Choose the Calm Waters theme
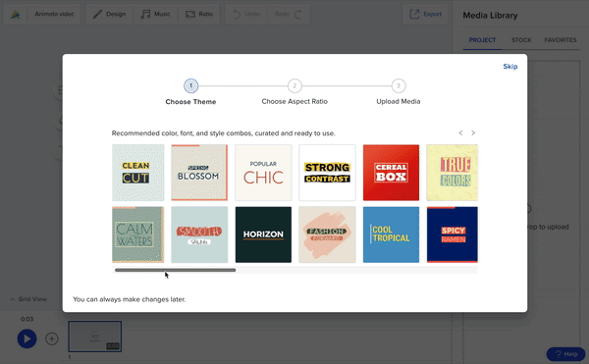The height and width of the screenshot is (364, 589). (x=137, y=234)
